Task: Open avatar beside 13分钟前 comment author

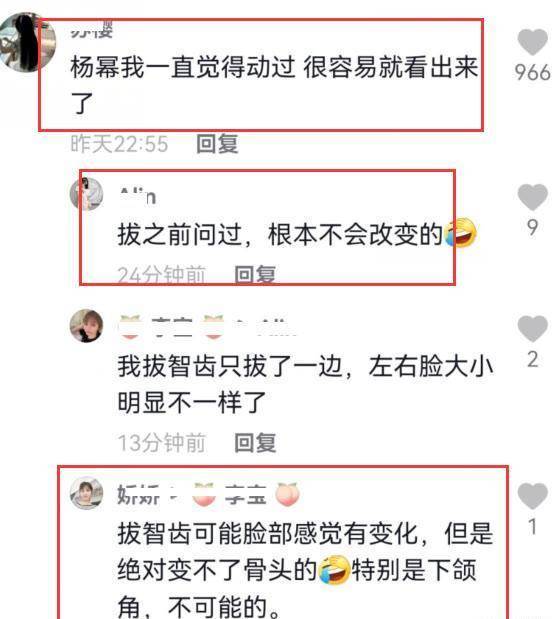Action: [x=86, y=326]
